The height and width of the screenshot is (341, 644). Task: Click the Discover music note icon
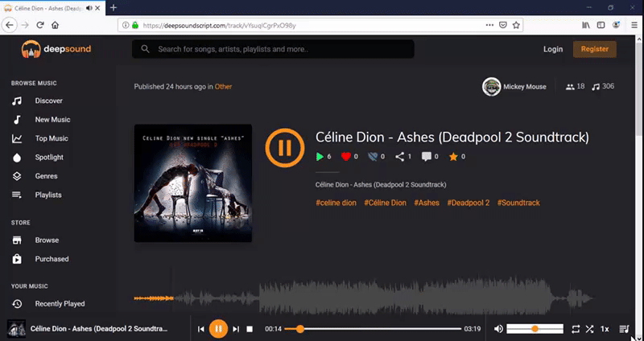pos(17,101)
